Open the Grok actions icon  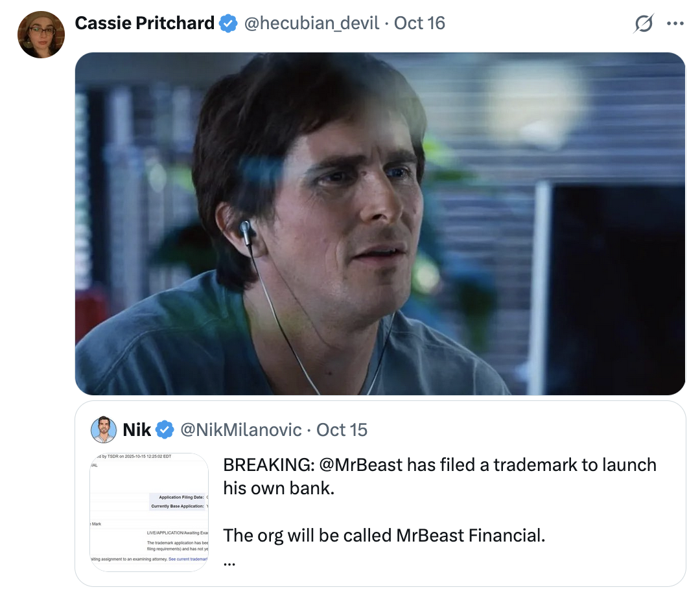tap(643, 24)
